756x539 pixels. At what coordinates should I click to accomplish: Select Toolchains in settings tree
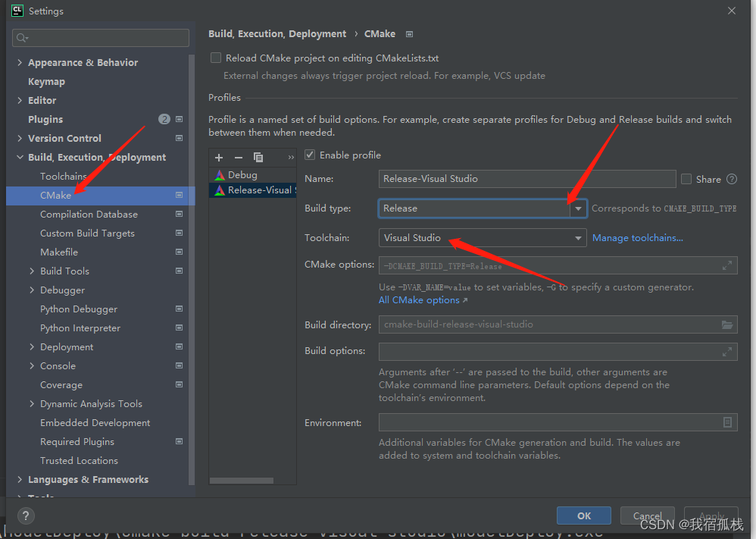63,176
